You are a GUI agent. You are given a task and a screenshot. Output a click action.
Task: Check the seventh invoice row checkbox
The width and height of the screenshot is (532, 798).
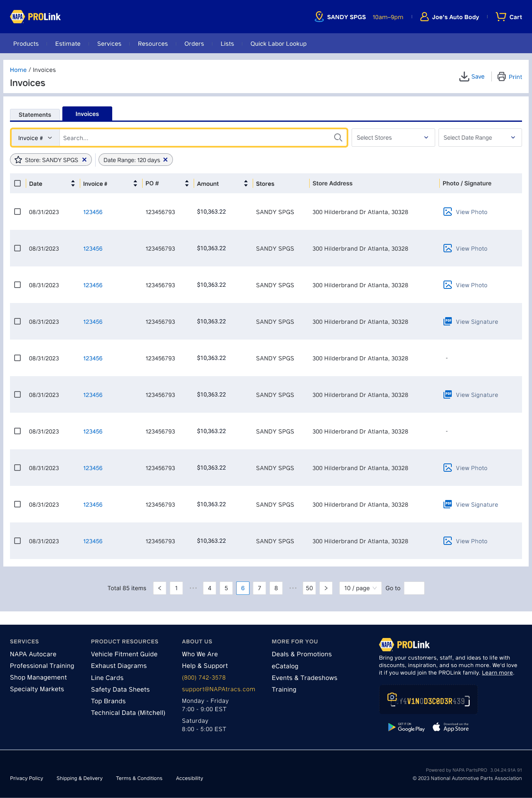coord(17,431)
